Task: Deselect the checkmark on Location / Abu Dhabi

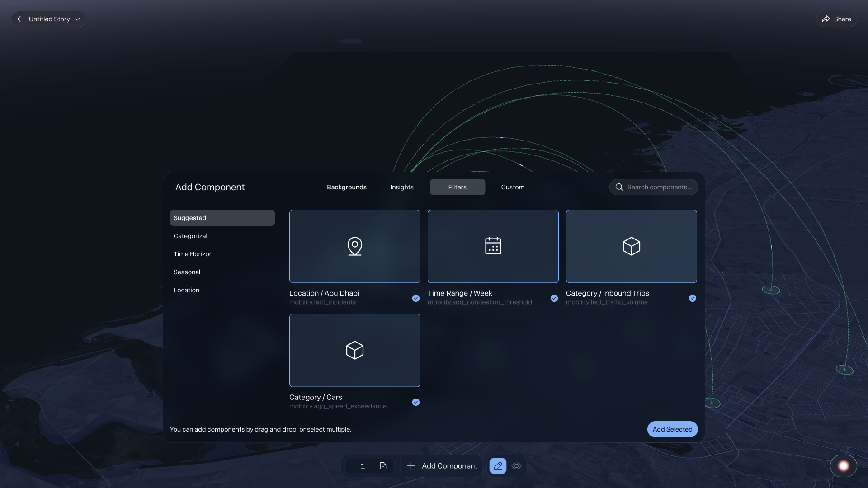Action: [x=415, y=298]
